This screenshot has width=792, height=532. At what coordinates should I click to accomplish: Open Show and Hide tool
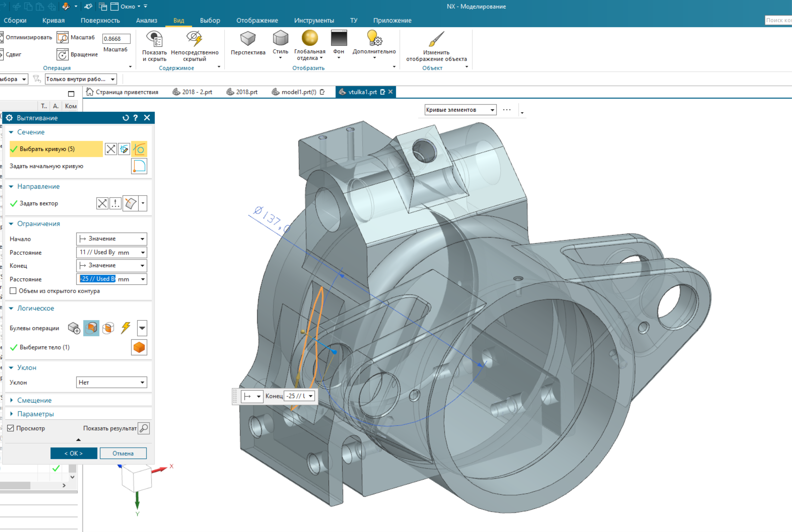pyautogui.click(x=154, y=39)
